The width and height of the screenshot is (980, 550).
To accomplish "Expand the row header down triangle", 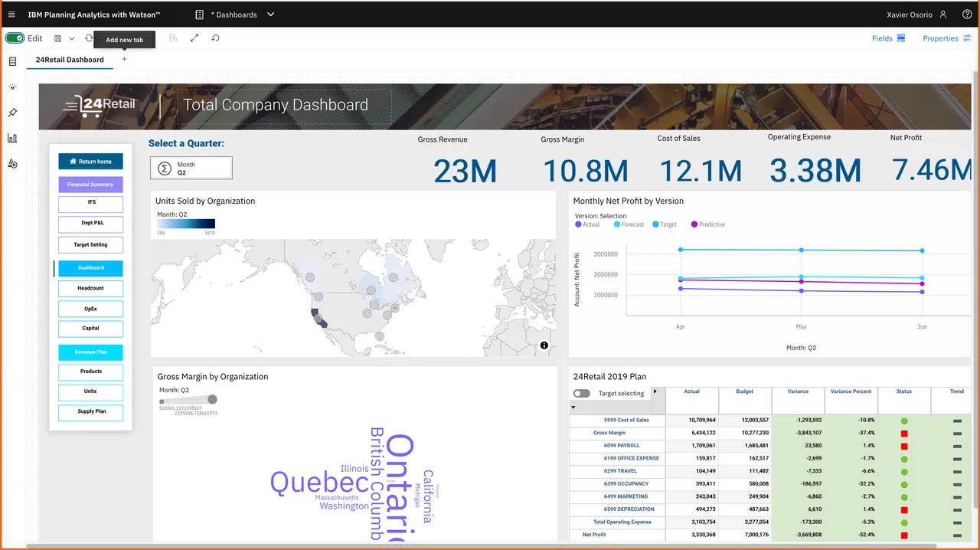I will [573, 407].
